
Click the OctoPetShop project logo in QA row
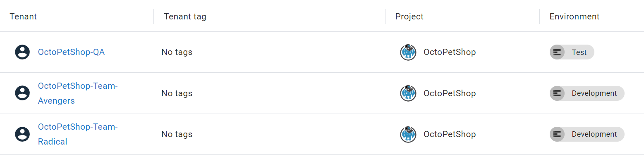pyautogui.click(x=408, y=52)
